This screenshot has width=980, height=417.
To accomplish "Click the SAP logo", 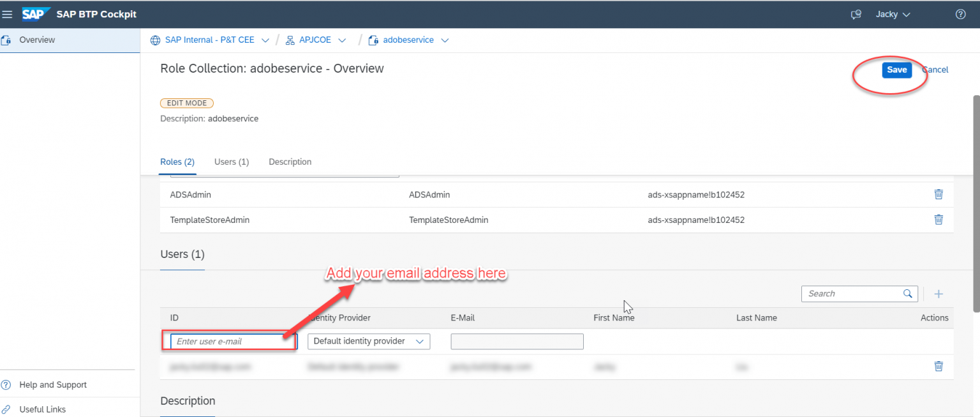I will (x=36, y=13).
